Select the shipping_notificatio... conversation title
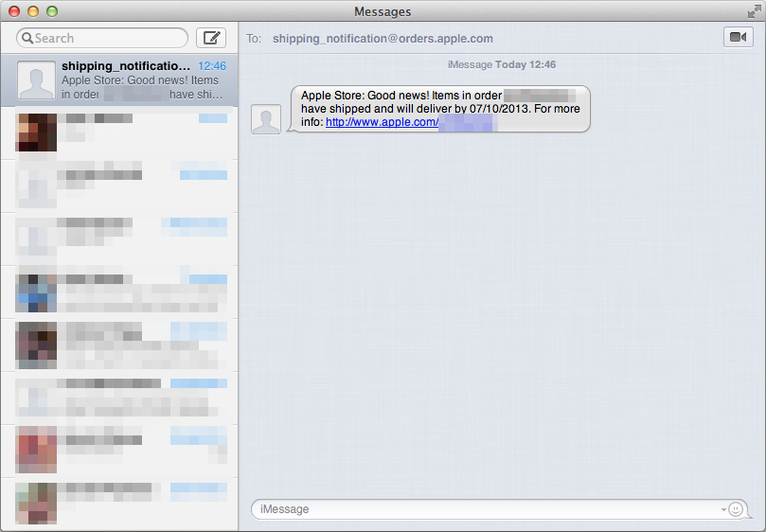The width and height of the screenshot is (766, 532). pyautogui.click(x=126, y=66)
